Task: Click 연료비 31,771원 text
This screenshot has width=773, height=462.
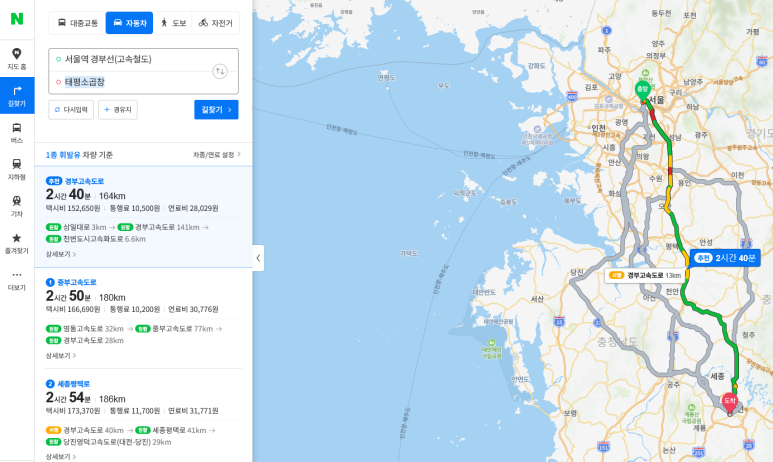Action: point(193,411)
